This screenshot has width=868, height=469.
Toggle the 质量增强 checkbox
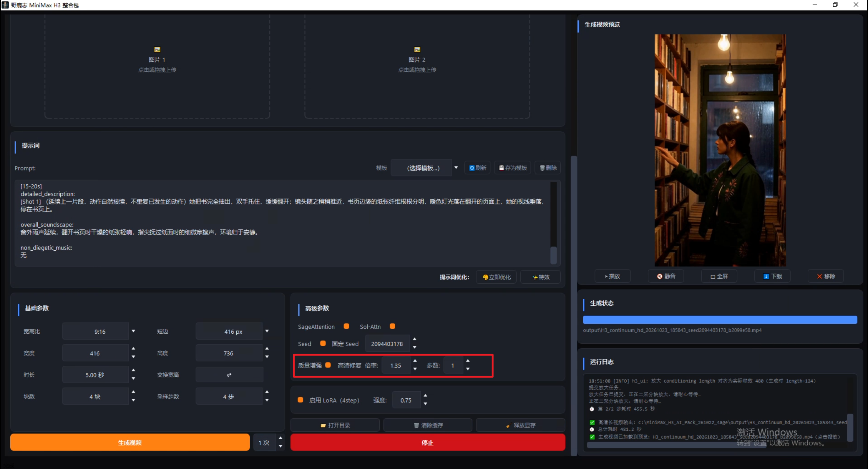tap(328, 365)
